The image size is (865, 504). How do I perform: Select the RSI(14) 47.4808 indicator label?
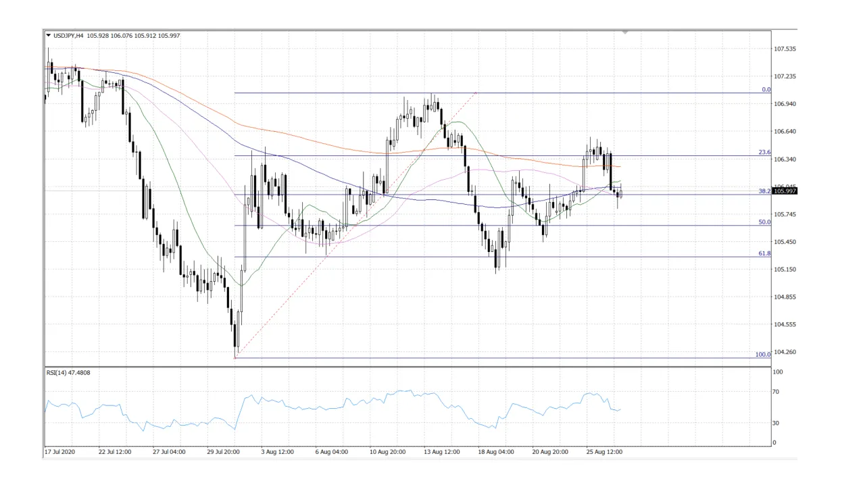point(68,374)
